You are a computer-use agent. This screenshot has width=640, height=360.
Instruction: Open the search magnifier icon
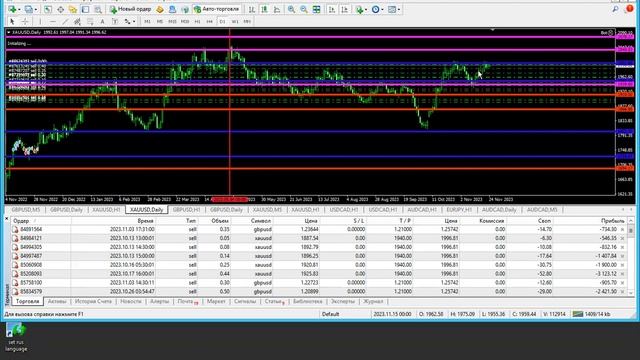point(615,9)
